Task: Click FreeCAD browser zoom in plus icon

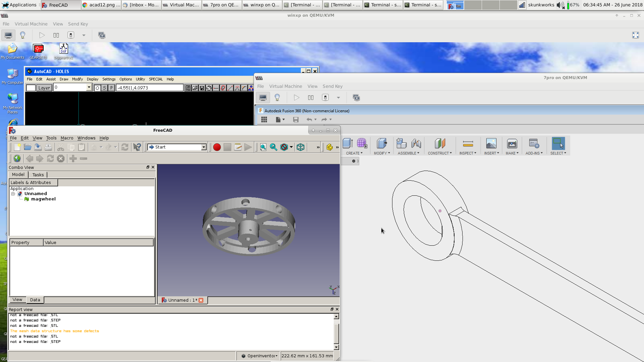Action: [73, 159]
